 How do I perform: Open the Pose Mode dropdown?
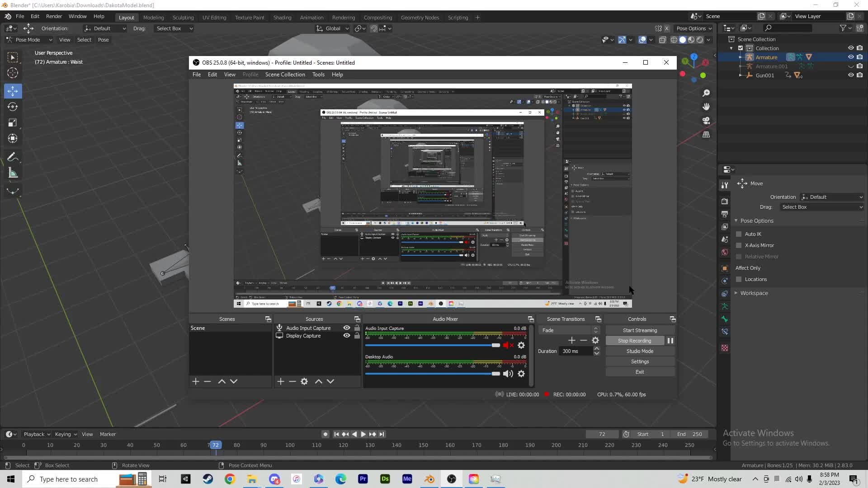point(29,40)
